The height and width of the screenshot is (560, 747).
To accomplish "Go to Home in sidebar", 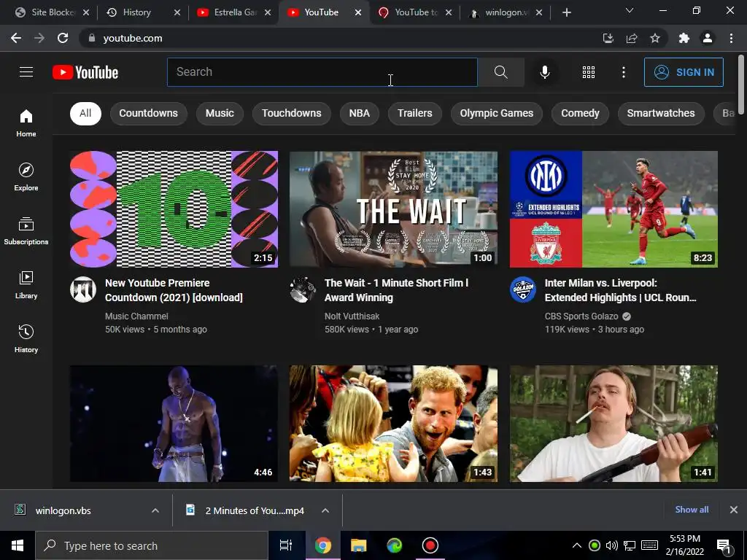I will pyautogui.click(x=26, y=122).
